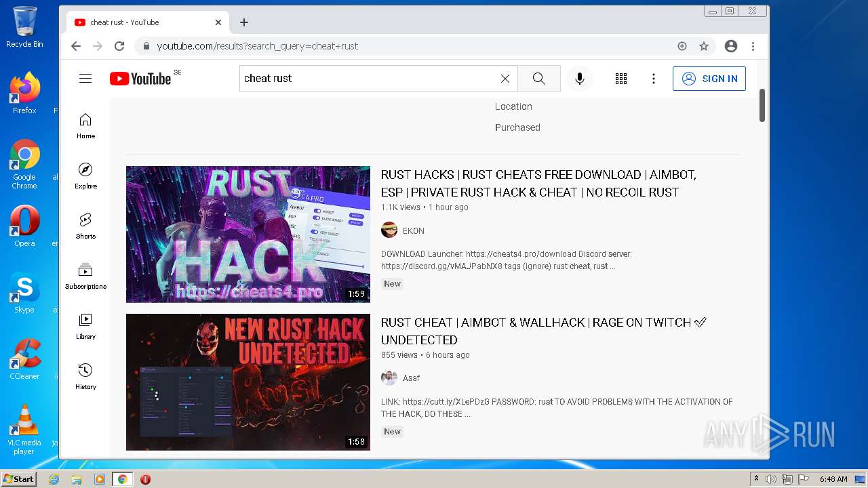Open the Windows Start menu

[18, 479]
